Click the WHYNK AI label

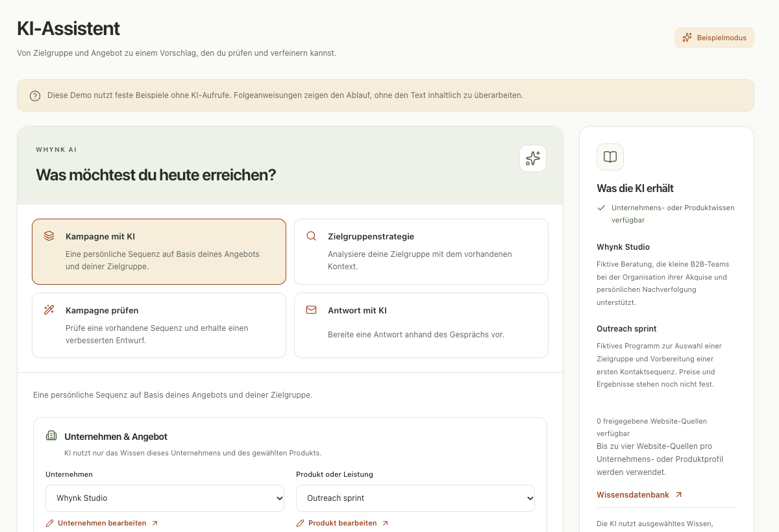point(56,149)
